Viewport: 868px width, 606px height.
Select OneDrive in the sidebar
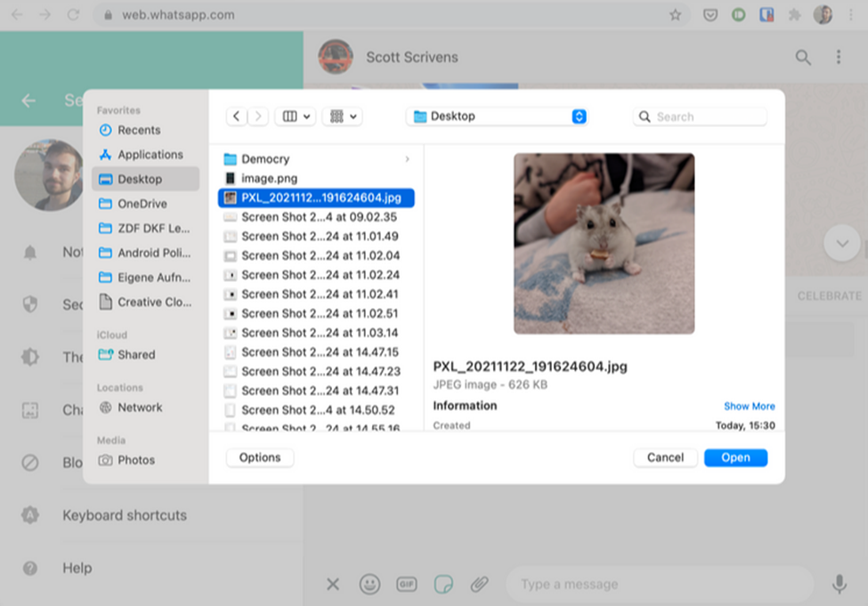(146, 204)
